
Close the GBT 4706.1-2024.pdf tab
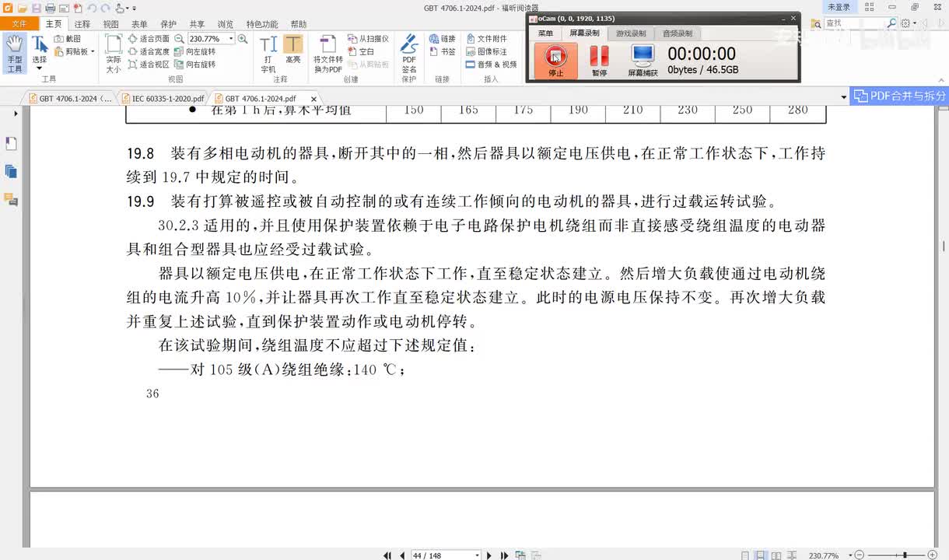click(x=313, y=99)
